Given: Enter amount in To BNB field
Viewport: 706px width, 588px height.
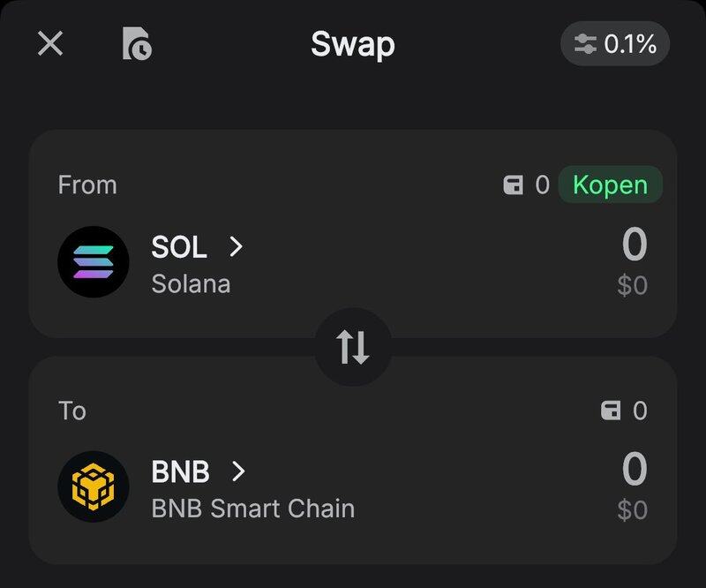Looking at the screenshot, I should pos(634,470).
